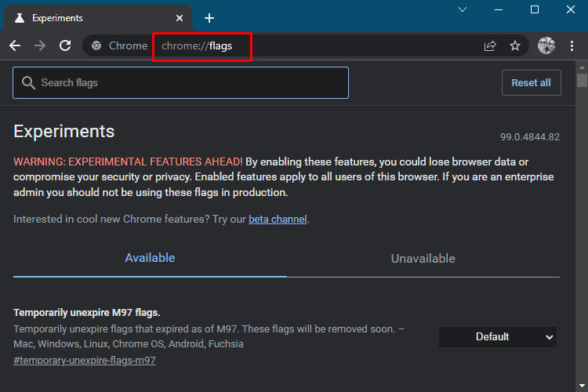Click the chrome://flags address bar text

click(197, 45)
